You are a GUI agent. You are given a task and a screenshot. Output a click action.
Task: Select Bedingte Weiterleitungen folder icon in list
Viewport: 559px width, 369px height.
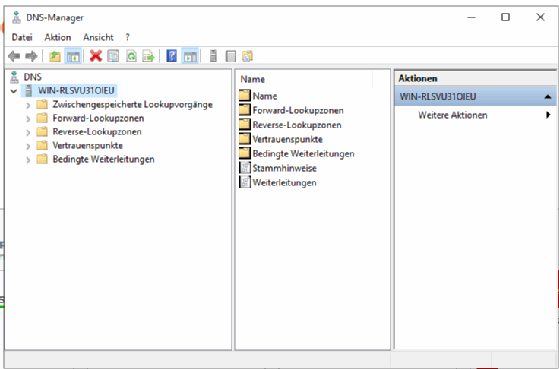[245, 153]
